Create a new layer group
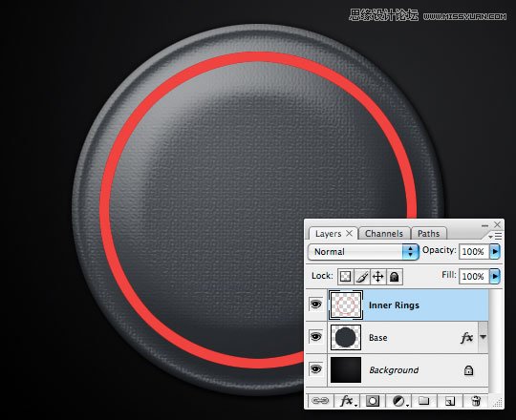This screenshot has width=516, height=420. (424, 401)
